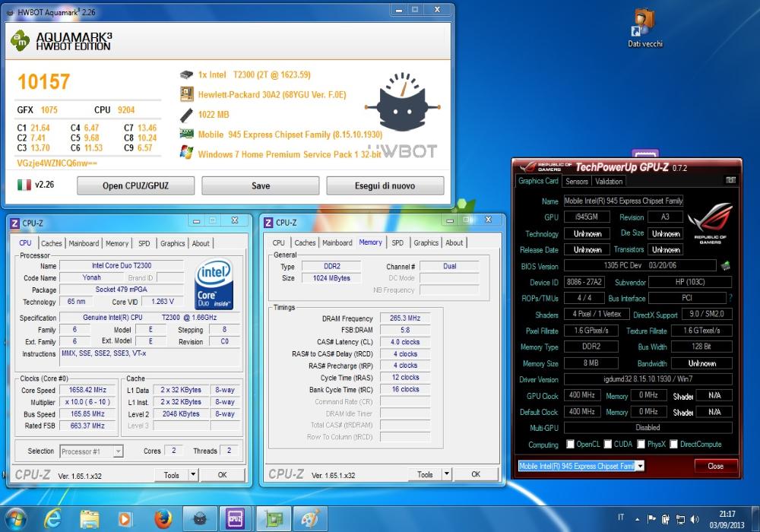
Task: Switch to Caches tab in left CPU-Z window
Action: [52, 243]
